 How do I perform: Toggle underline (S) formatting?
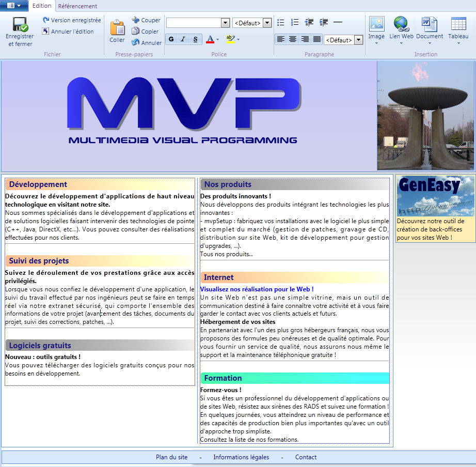pyautogui.click(x=195, y=39)
